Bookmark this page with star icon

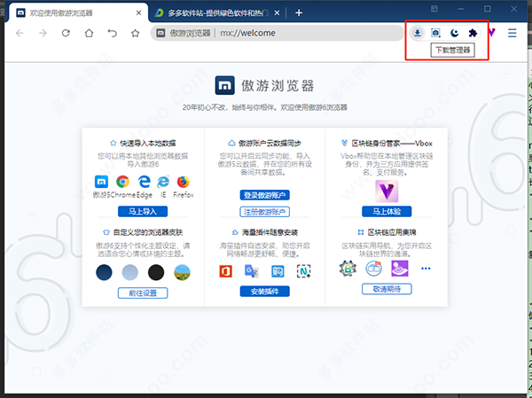tap(135, 33)
